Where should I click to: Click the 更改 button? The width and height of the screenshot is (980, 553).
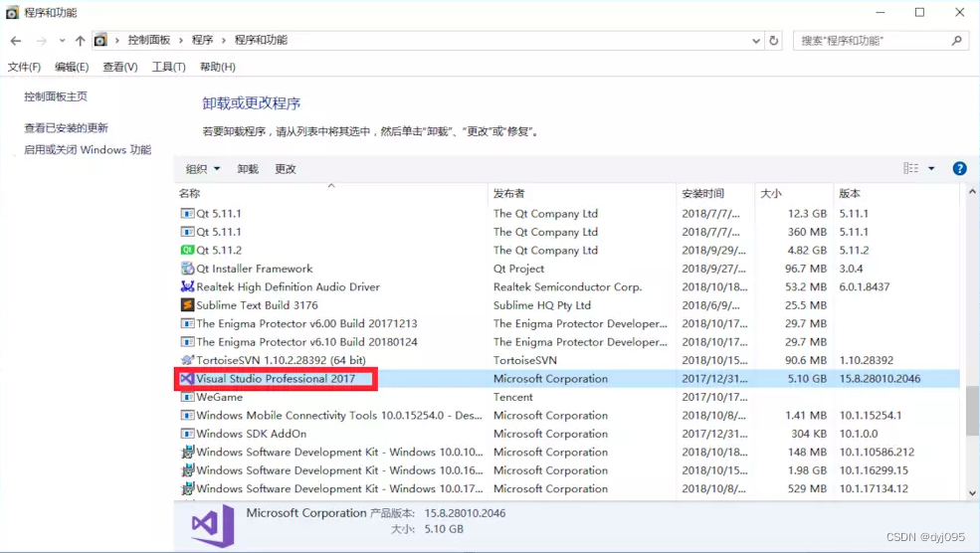tap(285, 169)
